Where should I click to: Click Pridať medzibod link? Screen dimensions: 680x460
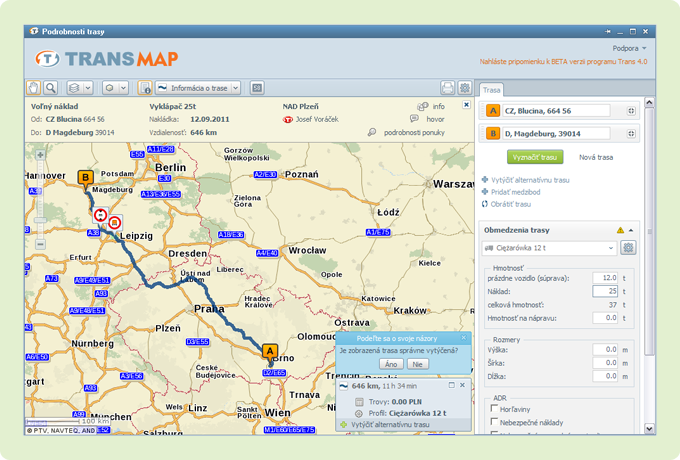515,192
